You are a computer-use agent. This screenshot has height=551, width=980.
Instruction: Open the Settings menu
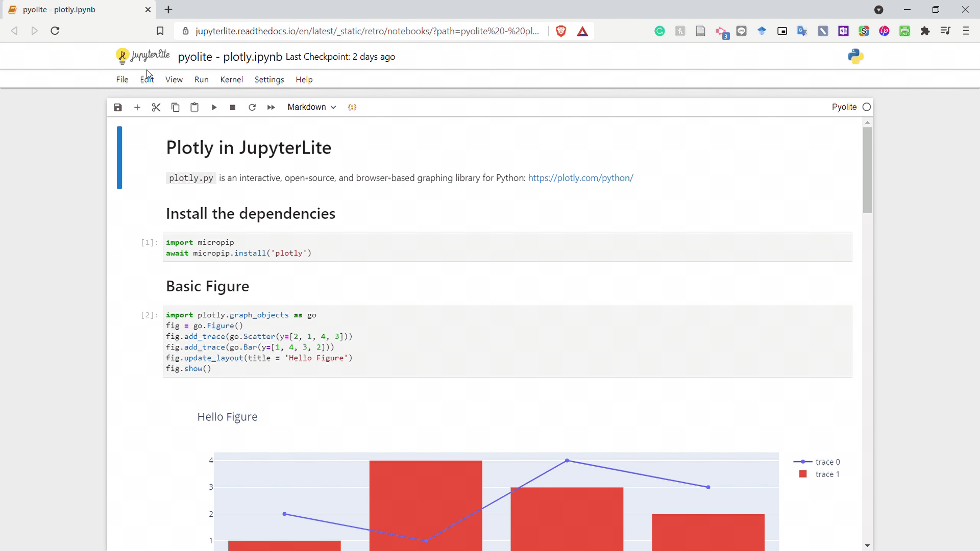269,80
